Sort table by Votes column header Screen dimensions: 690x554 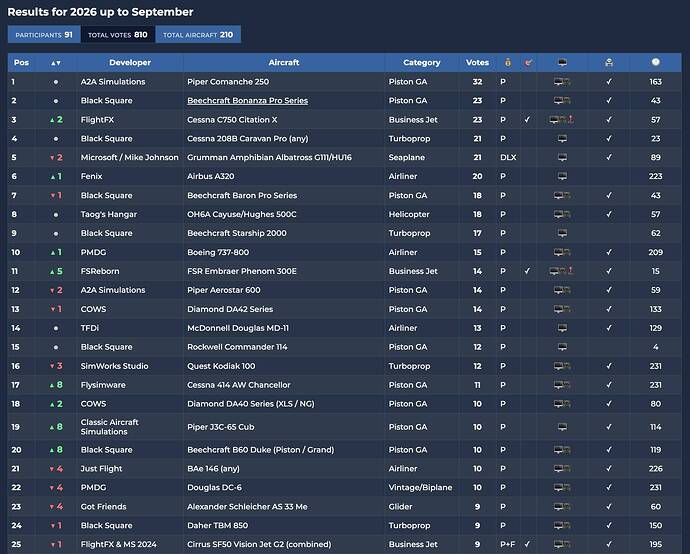click(477, 62)
